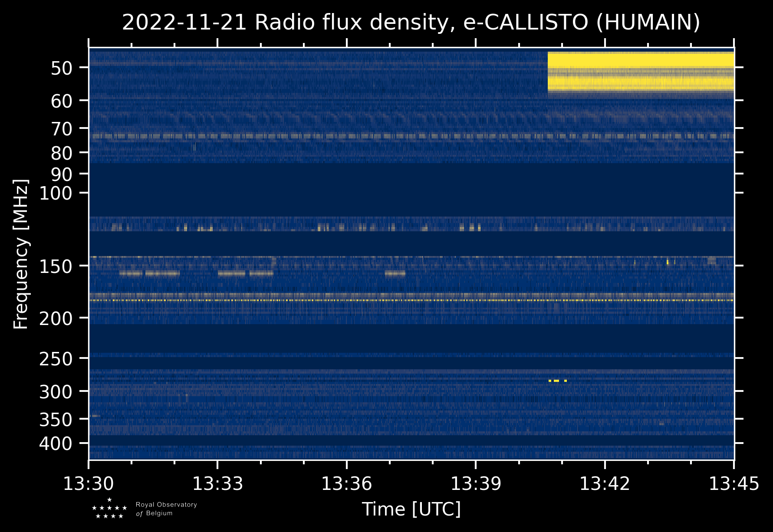Click the dark empty band near 100 MHz

point(411,190)
